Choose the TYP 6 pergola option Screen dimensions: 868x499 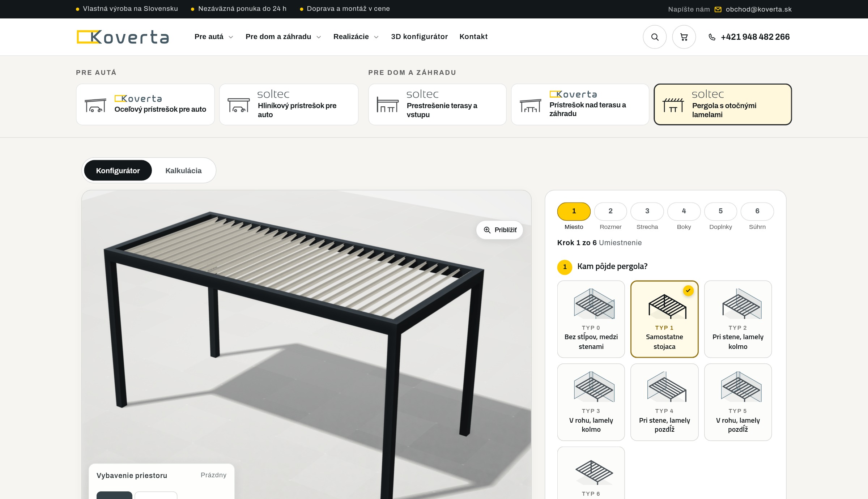[x=591, y=473]
